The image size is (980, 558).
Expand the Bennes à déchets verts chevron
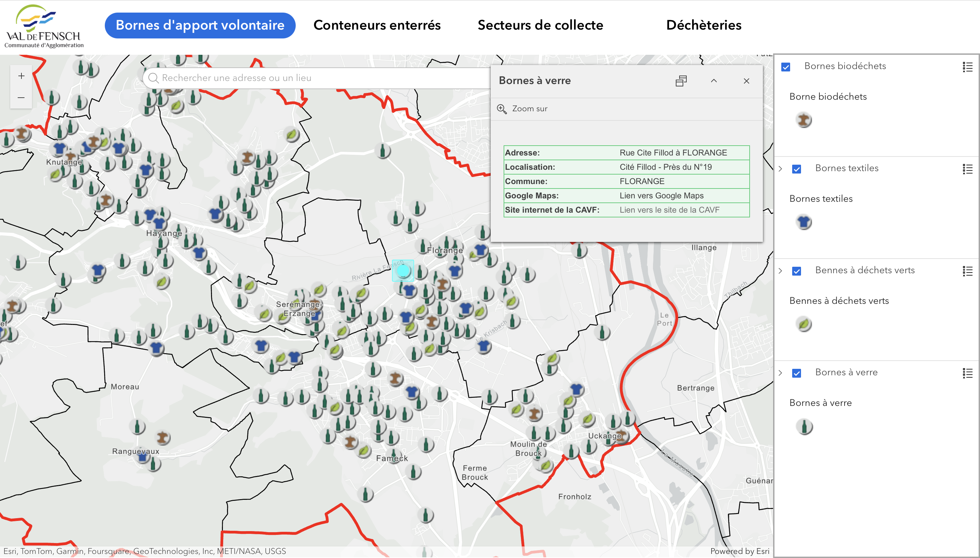click(x=780, y=271)
